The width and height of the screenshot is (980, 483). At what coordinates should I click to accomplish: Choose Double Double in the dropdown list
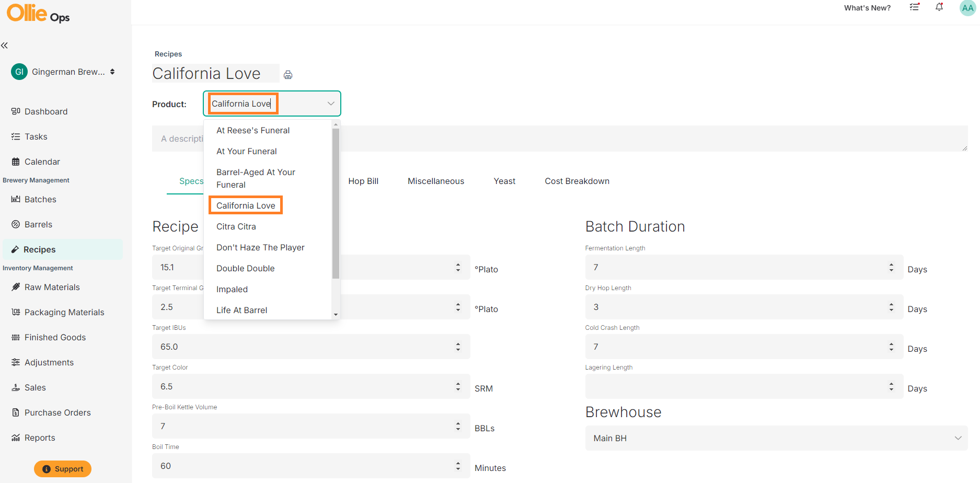coord(246,268)
